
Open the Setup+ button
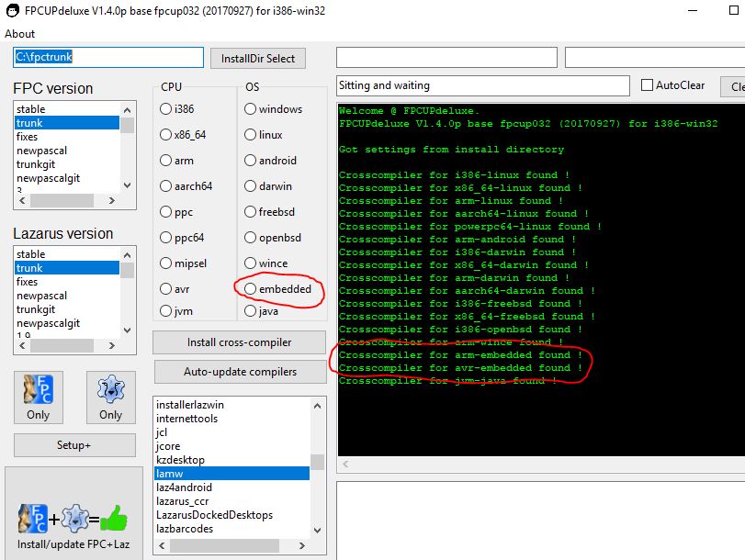click(x=74, y=445)
